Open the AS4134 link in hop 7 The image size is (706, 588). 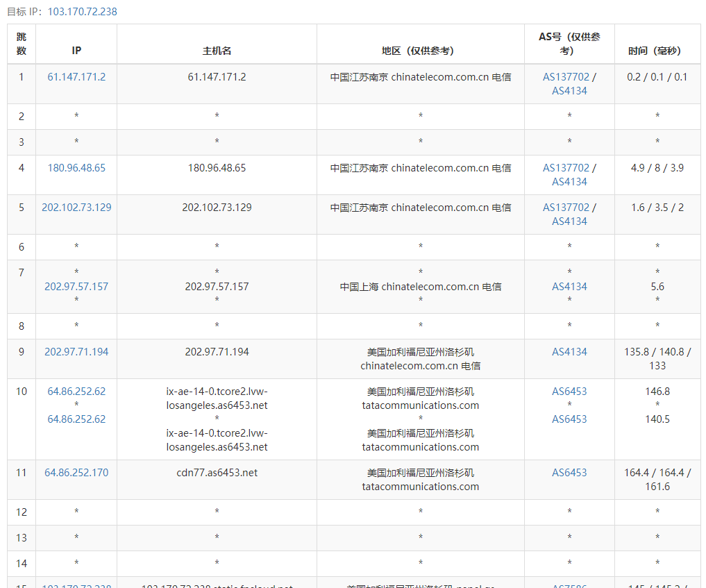(569, 287)
